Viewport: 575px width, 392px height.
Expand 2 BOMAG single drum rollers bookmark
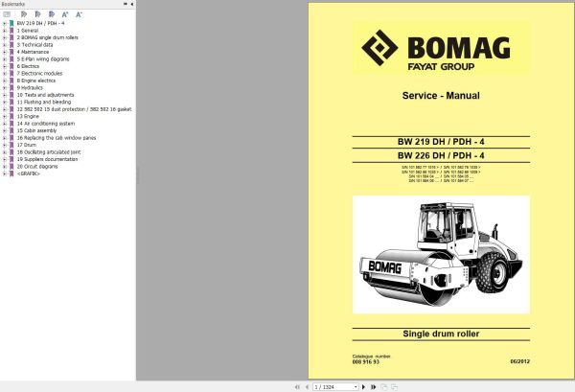(x=5, y=37)
